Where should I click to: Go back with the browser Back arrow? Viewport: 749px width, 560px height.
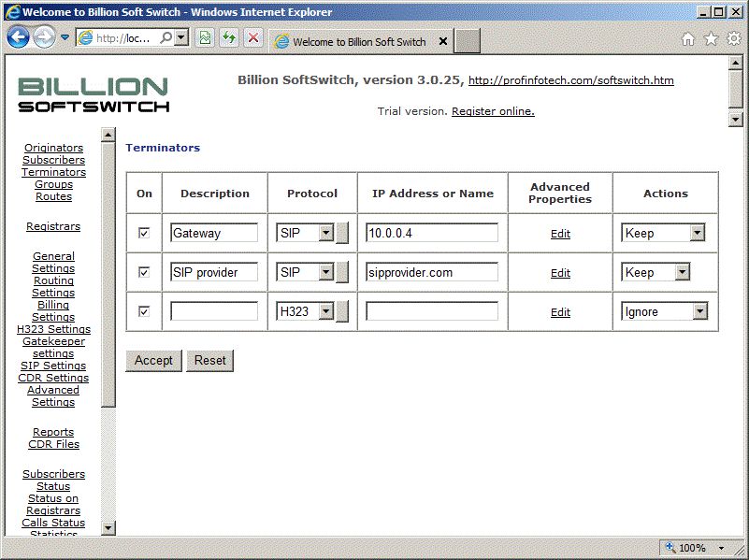pos(18,37)
